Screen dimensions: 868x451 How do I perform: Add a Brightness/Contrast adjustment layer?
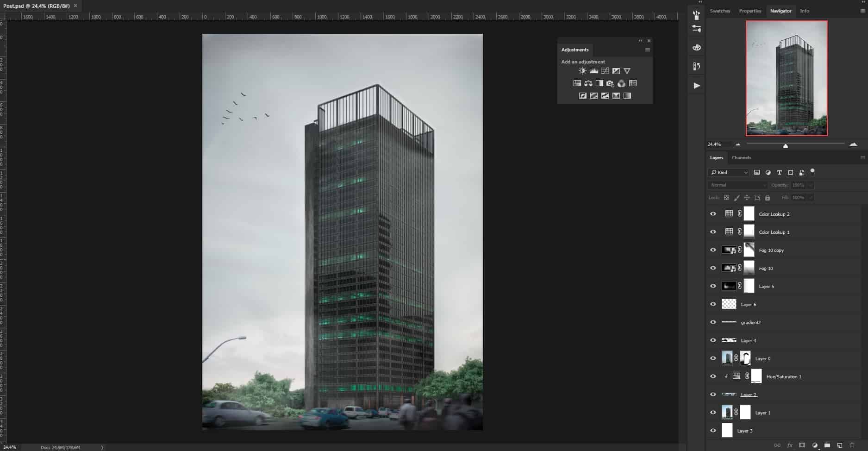[582, 70]
